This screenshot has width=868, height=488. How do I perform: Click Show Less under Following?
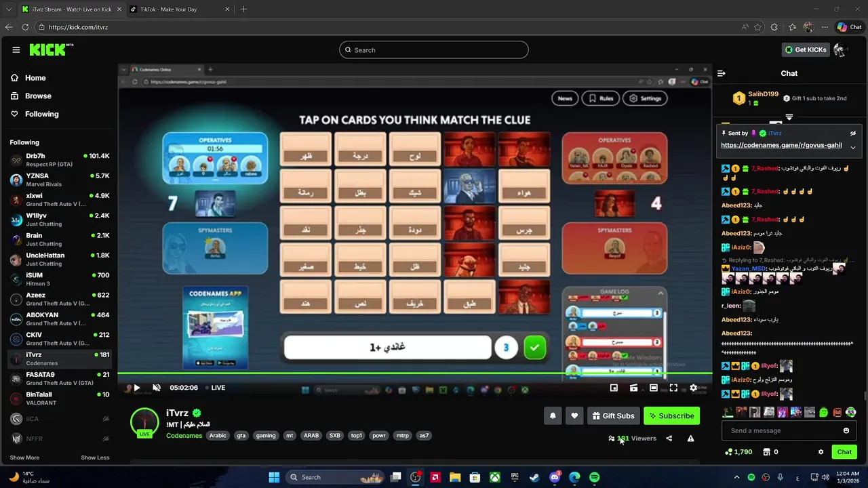pos(95,457)
